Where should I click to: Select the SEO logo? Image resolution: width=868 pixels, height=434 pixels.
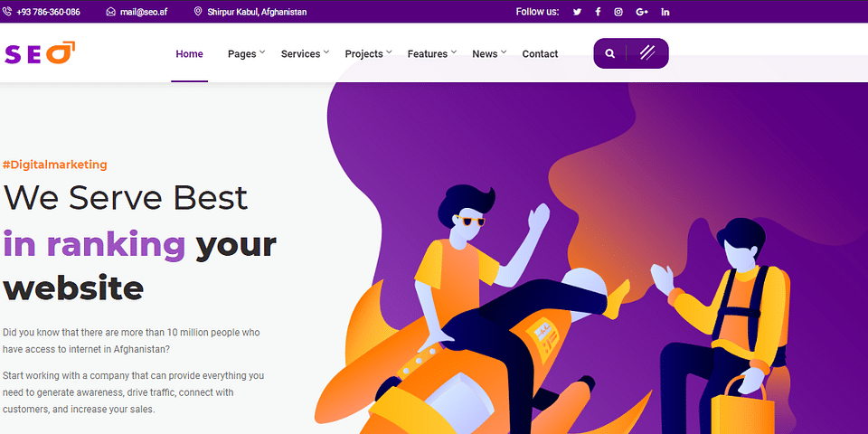(x=39, y=53)
